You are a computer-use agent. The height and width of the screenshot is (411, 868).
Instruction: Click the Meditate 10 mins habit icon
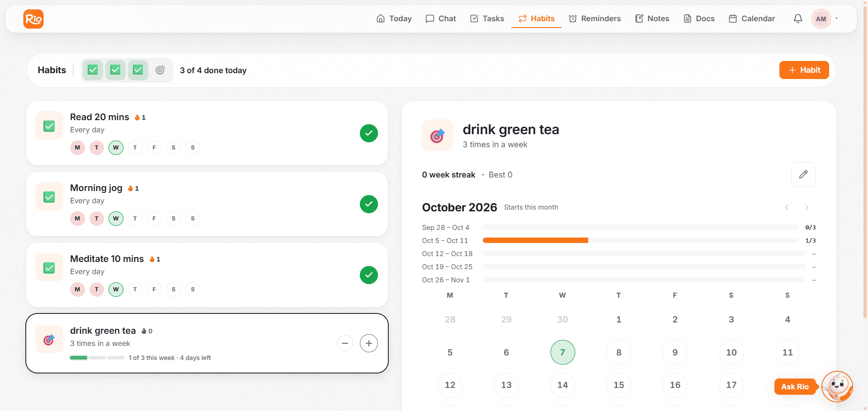click(49, 267)
